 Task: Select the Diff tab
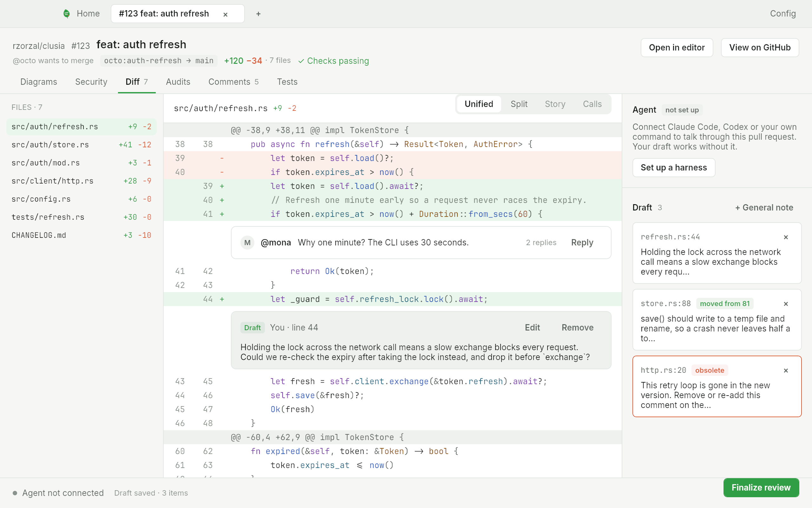[137, 82]
